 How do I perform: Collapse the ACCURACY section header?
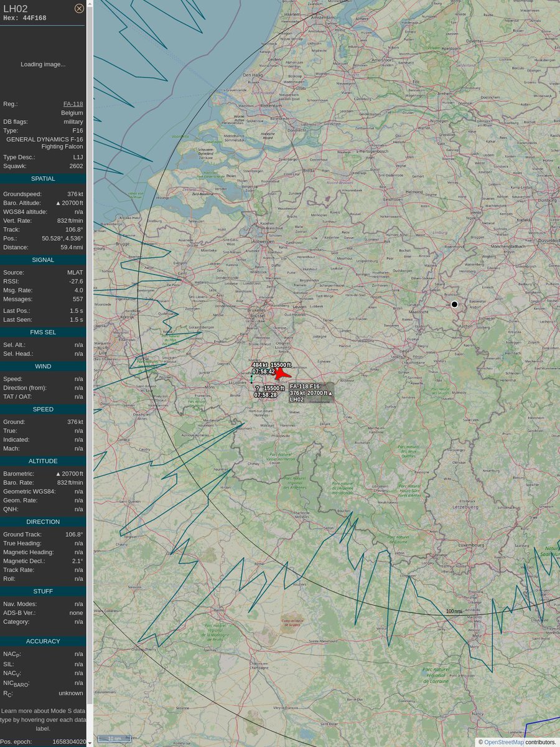pos(42,641)
